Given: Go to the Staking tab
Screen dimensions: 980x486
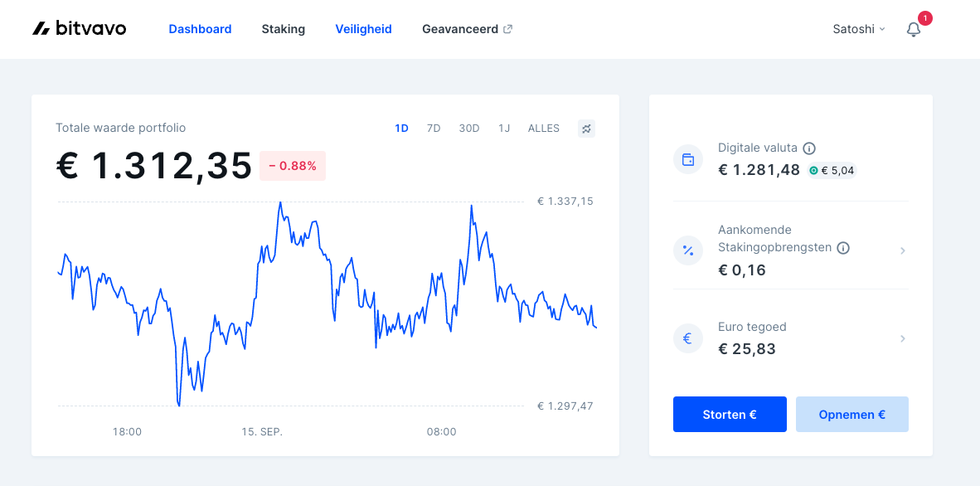Looking at the screenshot, I should pos(283,29).
